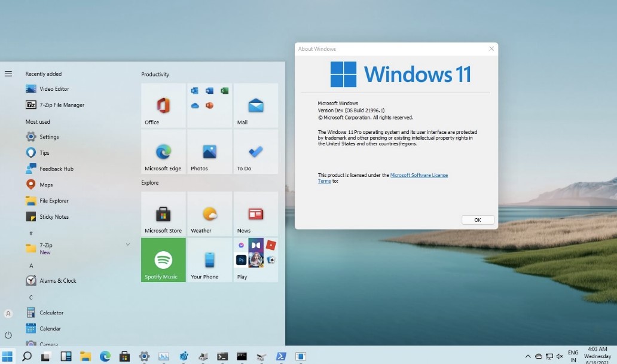
Task: Open the user account icon in Start
Action: [x=8, y=314]
